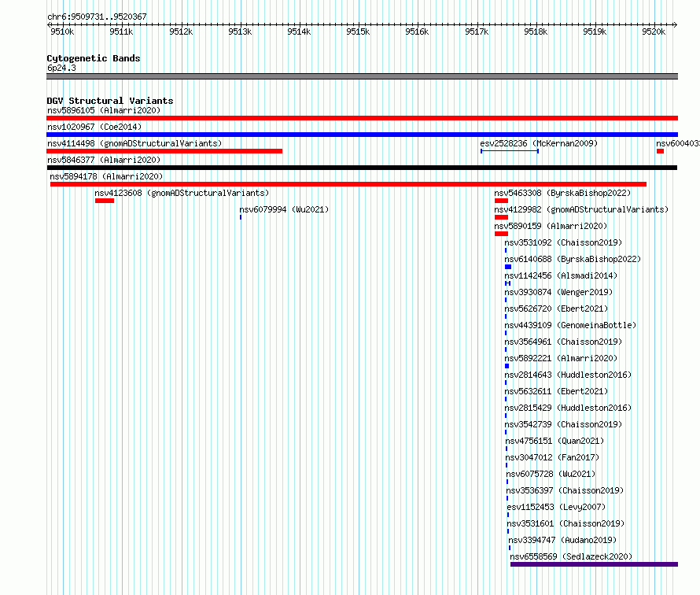
Task: Click the 9518k ruler tick label
Action: 536,31
